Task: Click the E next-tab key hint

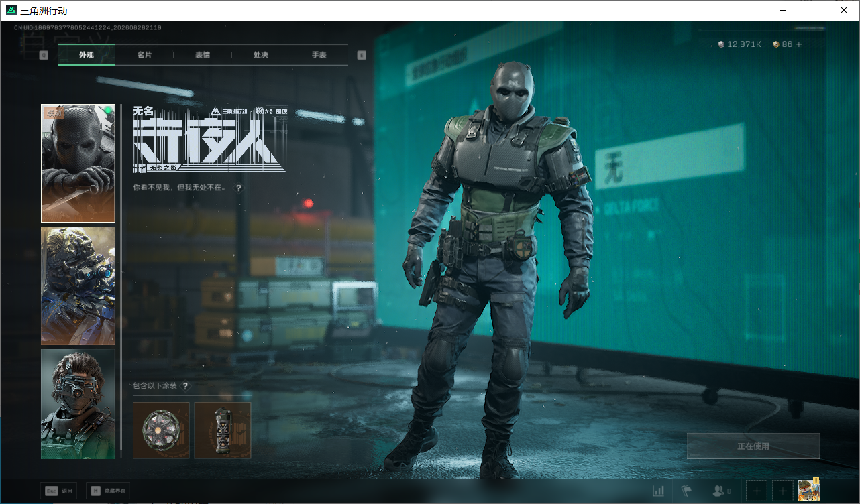Action: coord(362,55)
